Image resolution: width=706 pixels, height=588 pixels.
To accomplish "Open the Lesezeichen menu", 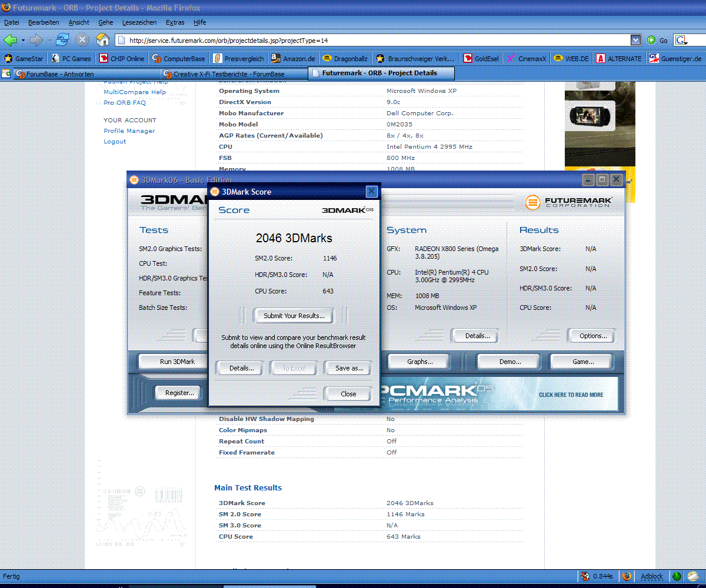I will 139,22.
